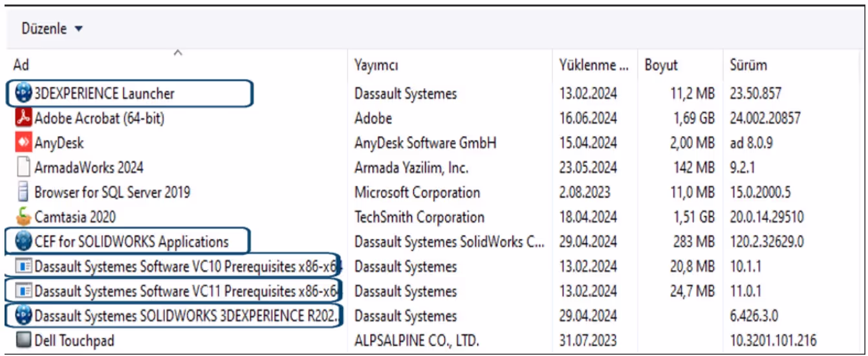Select the AnyDesk program name
868x356 pixels.
coord(59,142)
